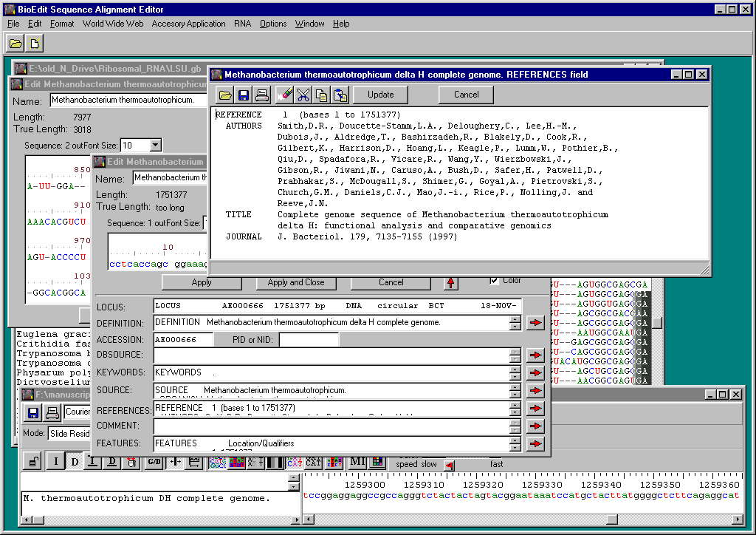Image resolution: width=756 pixels, height=535 pixels.
Task: Click the eraser clear icon in REFERENCES window
Action: (x=284, y=95)
